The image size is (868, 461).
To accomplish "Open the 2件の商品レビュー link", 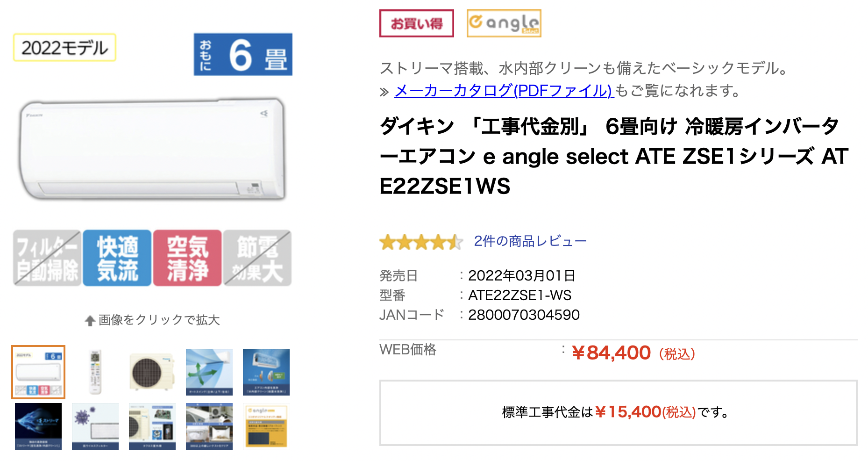I will [530, 241].
